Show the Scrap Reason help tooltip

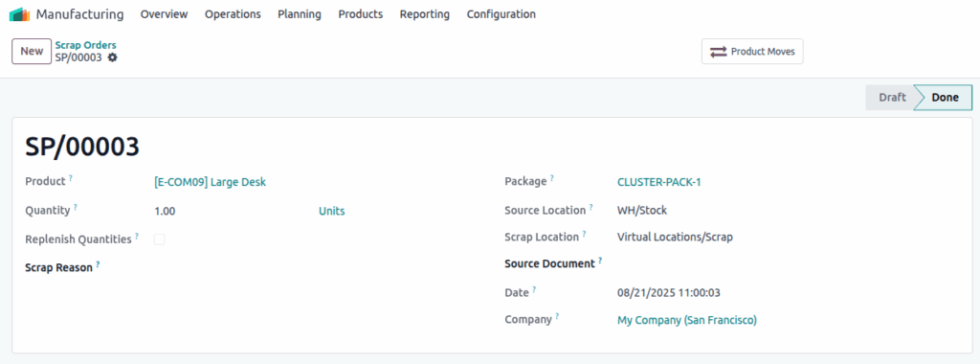(x=98, y=264)
